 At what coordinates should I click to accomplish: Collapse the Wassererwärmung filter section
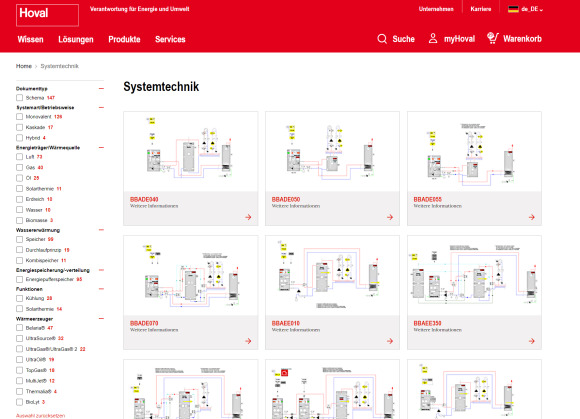click(x=101, y=230)
